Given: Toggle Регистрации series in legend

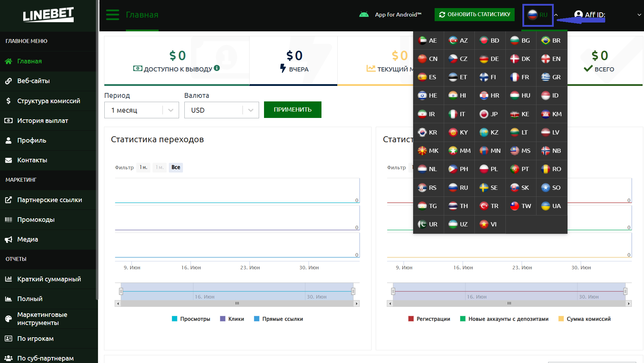Looking at the screenshot, I should 429,319.
